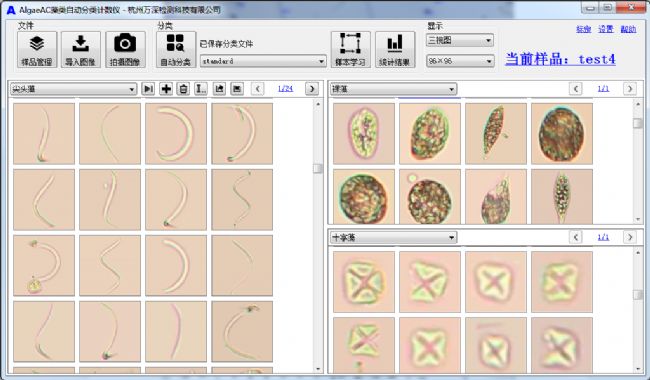Capture image using the camera icon

125,50
